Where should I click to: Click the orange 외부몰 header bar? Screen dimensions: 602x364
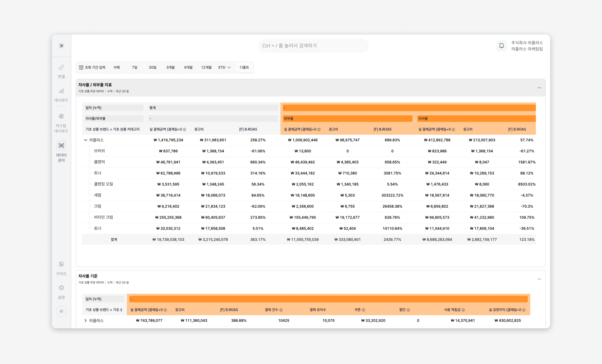click(347, 119)
